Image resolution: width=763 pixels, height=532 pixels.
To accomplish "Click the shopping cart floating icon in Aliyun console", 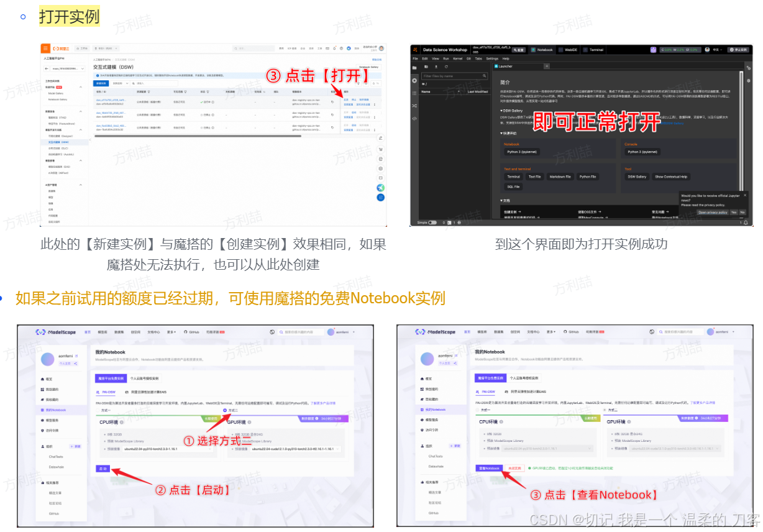I will [x=380, y=148].
